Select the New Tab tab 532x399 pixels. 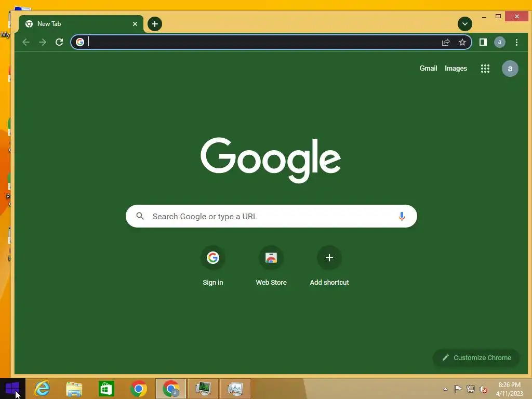click(81, 24)
